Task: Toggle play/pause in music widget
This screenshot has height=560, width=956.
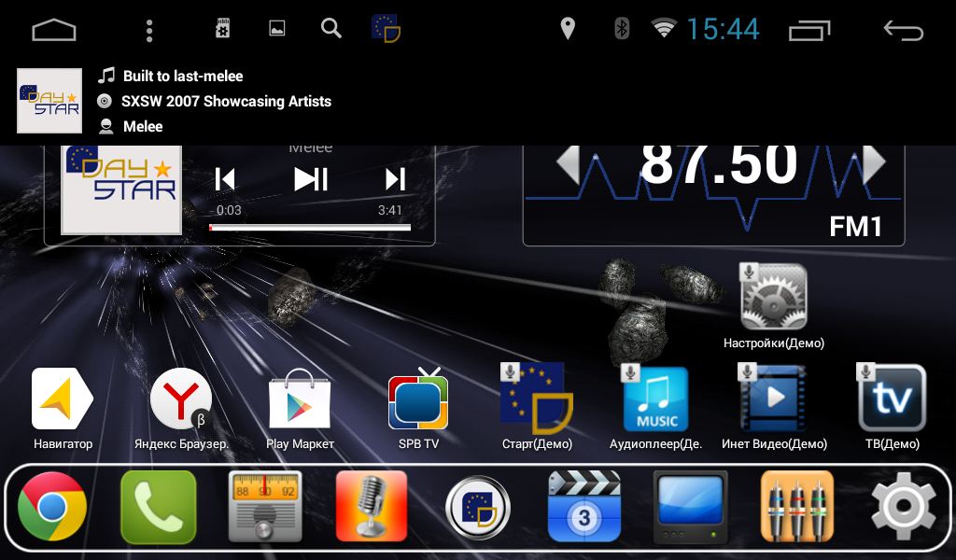Action: click(311, 179)
